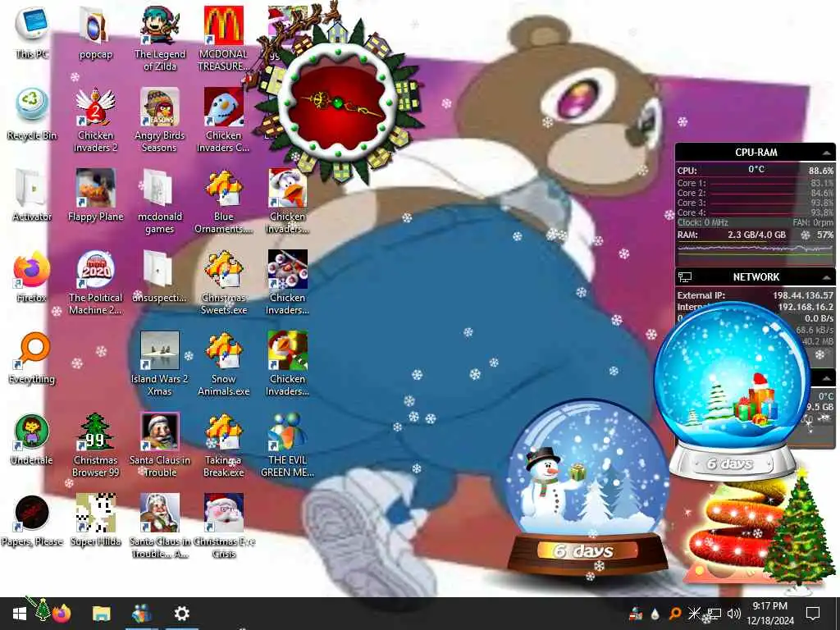The height and width of the screenshot is (630, 840).
Task: Launch Angry Birds Seasons
Action: (160, 120)
